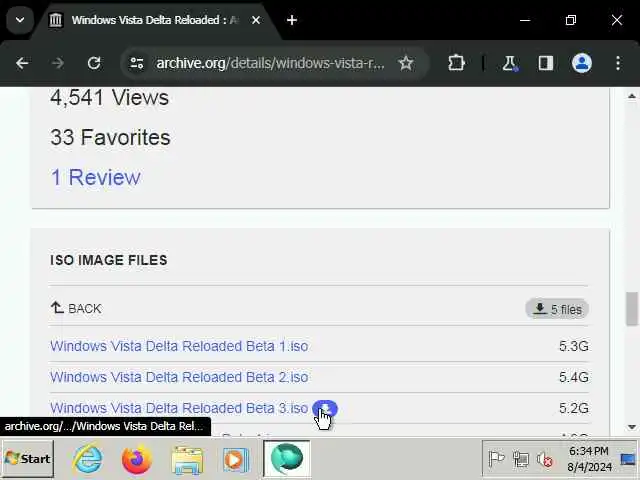Click the muted volume tray icon
640x480 pixels.
tap(544, 460)
